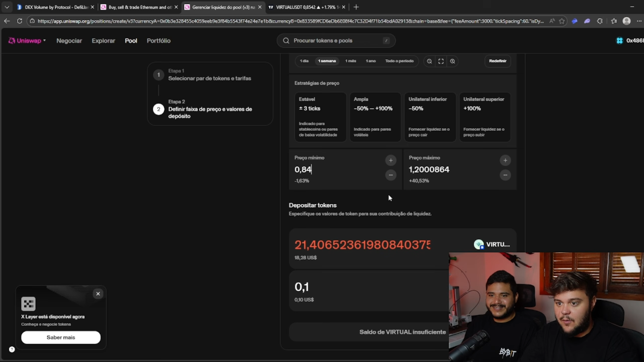
Task: Choose the Estável ± 3 ticks strategy
Action: [320, 117]
